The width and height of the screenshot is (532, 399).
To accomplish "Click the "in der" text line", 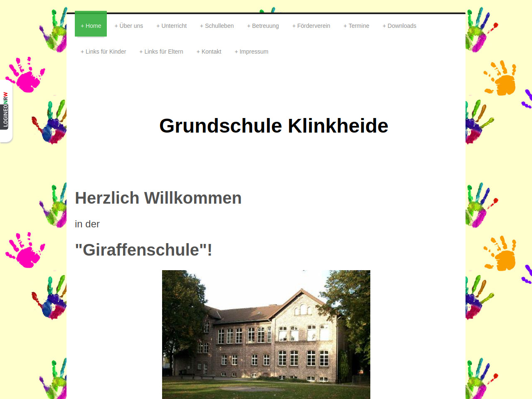I will (87, 224).
